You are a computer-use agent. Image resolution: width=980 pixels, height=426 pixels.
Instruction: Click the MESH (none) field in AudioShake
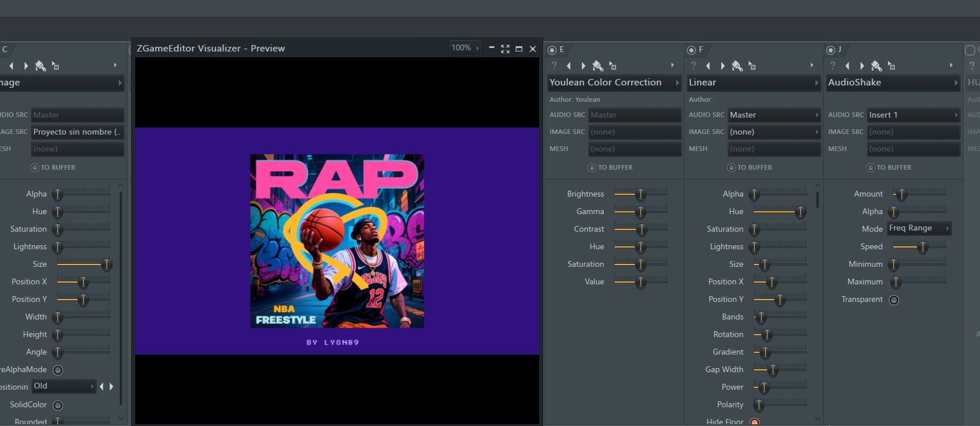[x=913, y=149]
